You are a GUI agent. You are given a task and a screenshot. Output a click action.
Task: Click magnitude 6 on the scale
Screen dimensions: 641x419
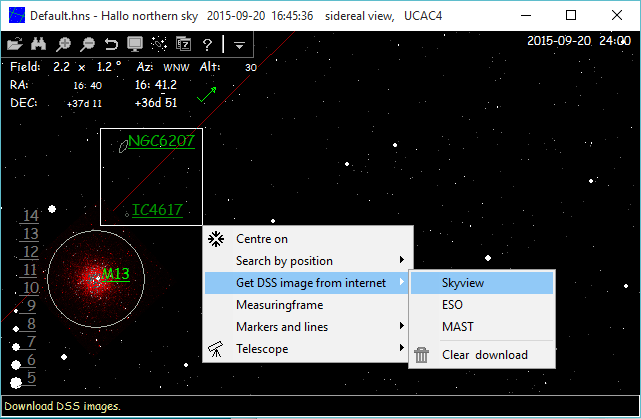(x=31, y=360)
